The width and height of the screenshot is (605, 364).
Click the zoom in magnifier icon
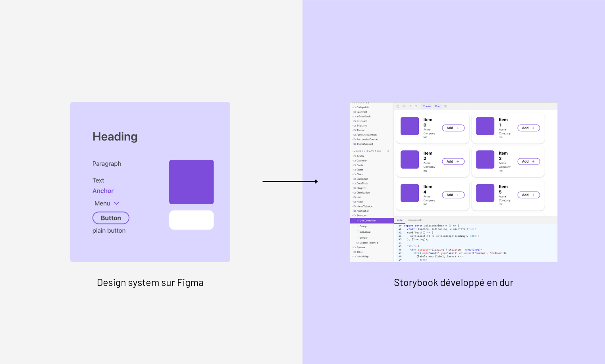point(404,106)
